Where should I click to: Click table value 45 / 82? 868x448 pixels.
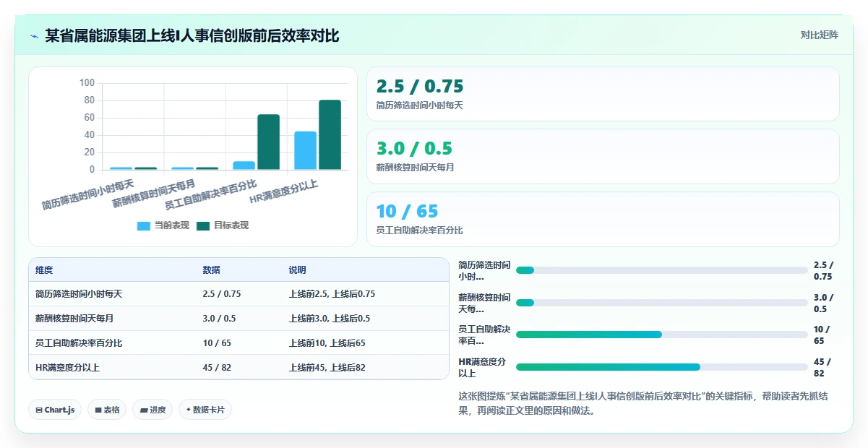point(217,368)
